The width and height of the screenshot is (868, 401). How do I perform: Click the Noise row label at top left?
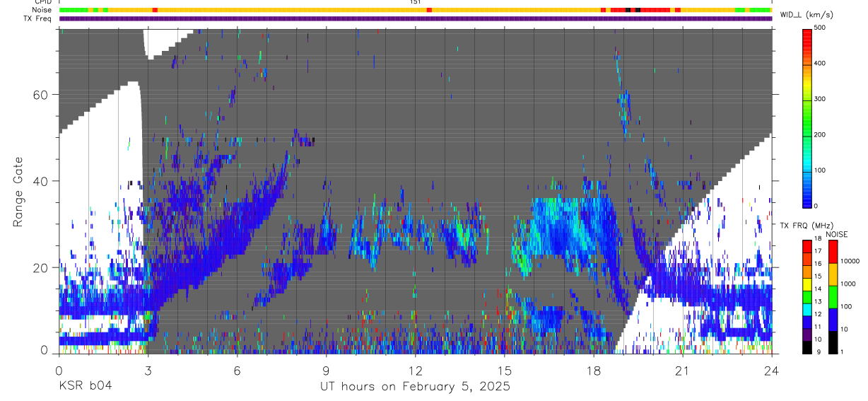pyautogui.click(x=43, y=11)
